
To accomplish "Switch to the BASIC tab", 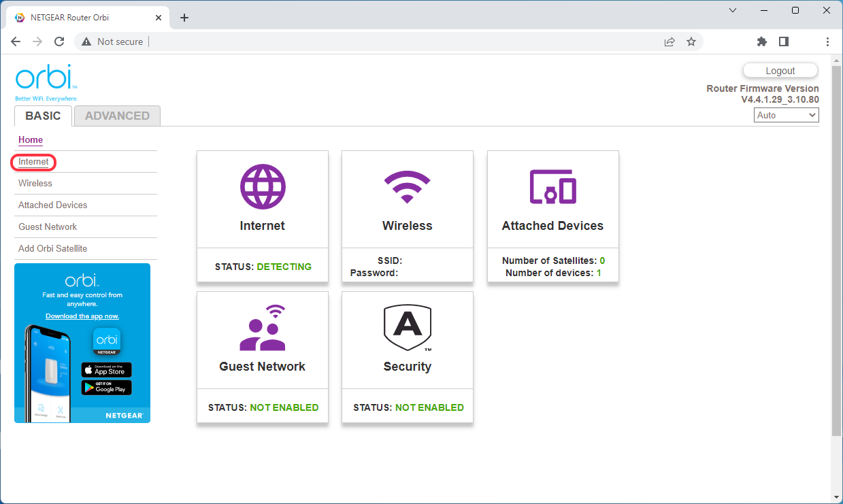I will click(43, 116).
